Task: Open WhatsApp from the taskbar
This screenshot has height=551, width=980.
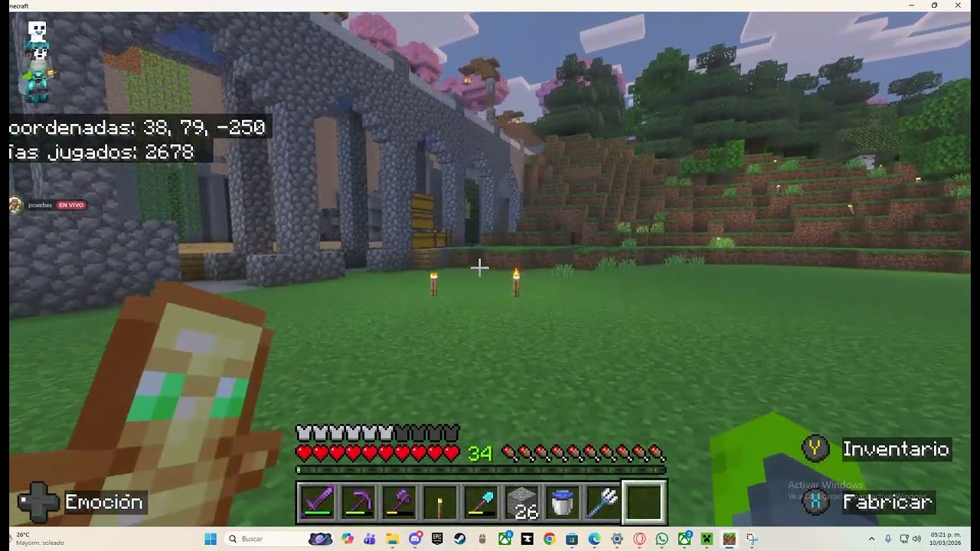Action: (x=661, y=539)
